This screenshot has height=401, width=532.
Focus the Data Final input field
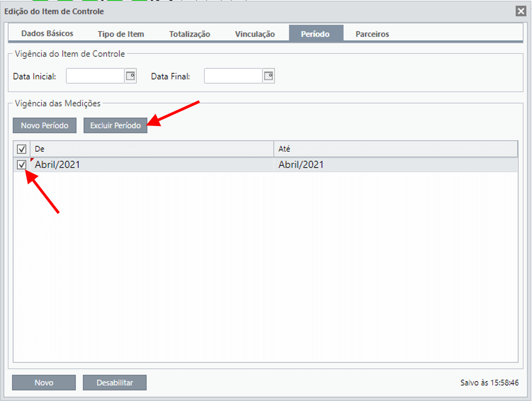[x=233, y=76]
